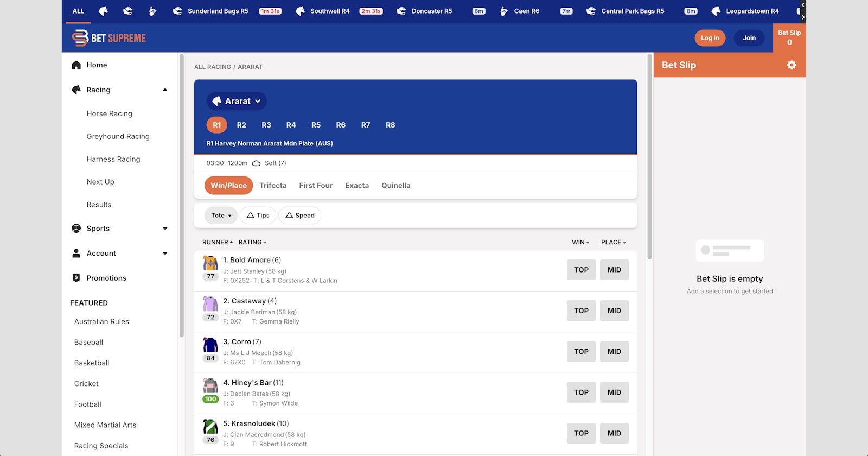Open the Ararat venue dropdown
The width and height of the screenshot is (868, 456).
[237, 101]
